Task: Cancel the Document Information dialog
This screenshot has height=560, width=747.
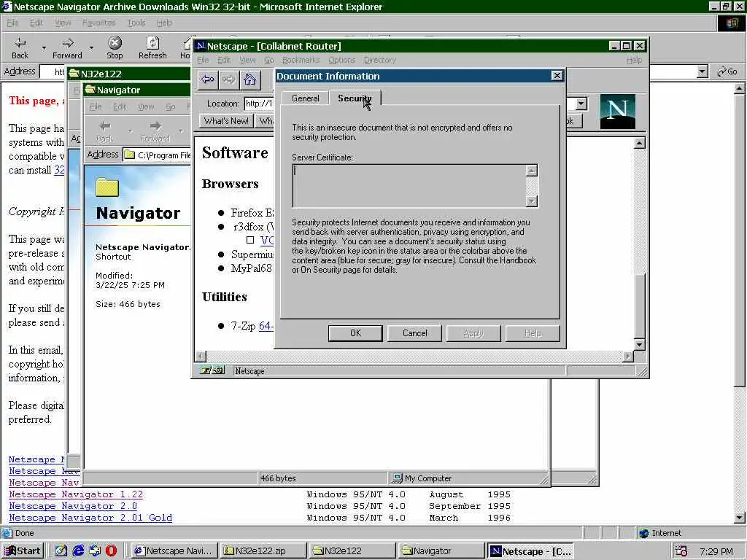Action: pyautogui.click(x=414, y=333)
